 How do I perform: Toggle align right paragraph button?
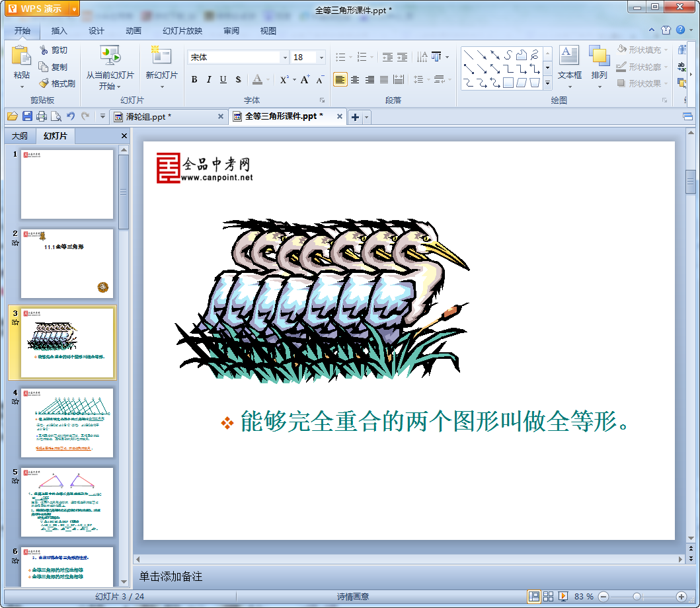coord(369,79)
